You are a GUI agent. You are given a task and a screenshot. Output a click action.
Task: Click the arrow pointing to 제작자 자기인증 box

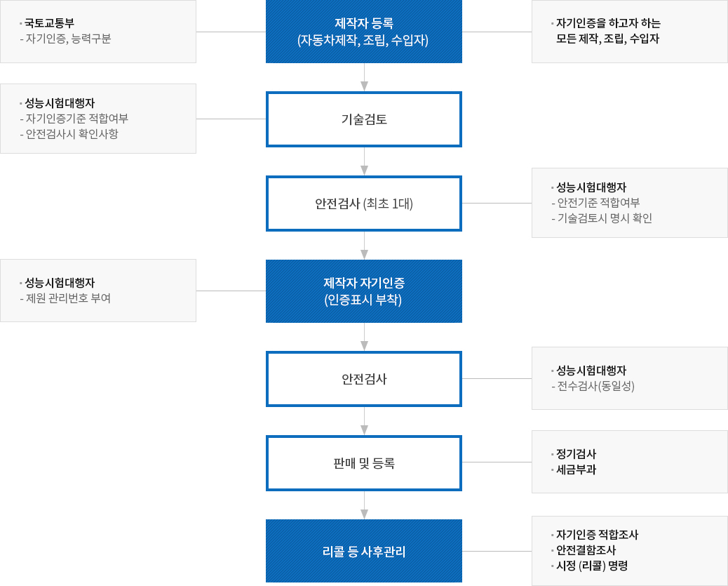pos(364,246)
